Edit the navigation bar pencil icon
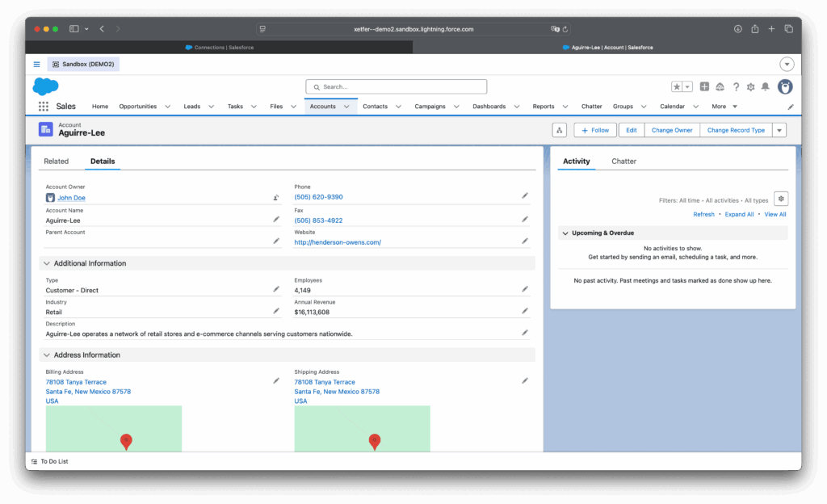 click(791, 107)
